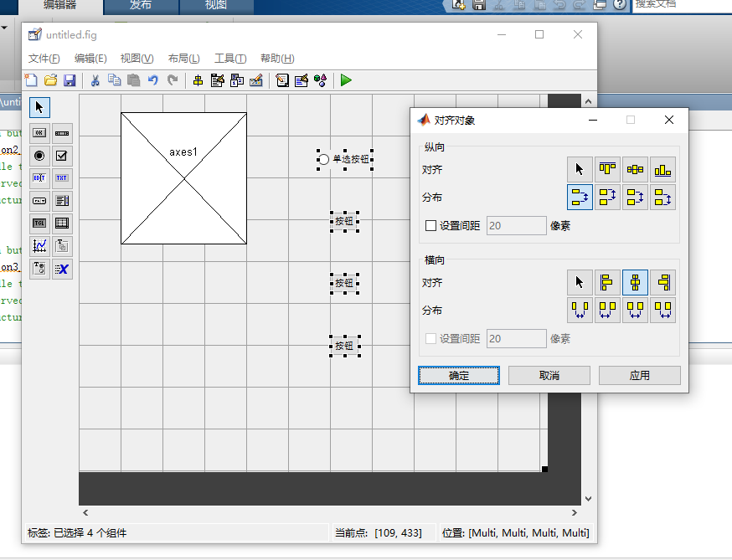732x560 pixels.
Task: Cancel the dialog with 取消
Action: point(549,376)
